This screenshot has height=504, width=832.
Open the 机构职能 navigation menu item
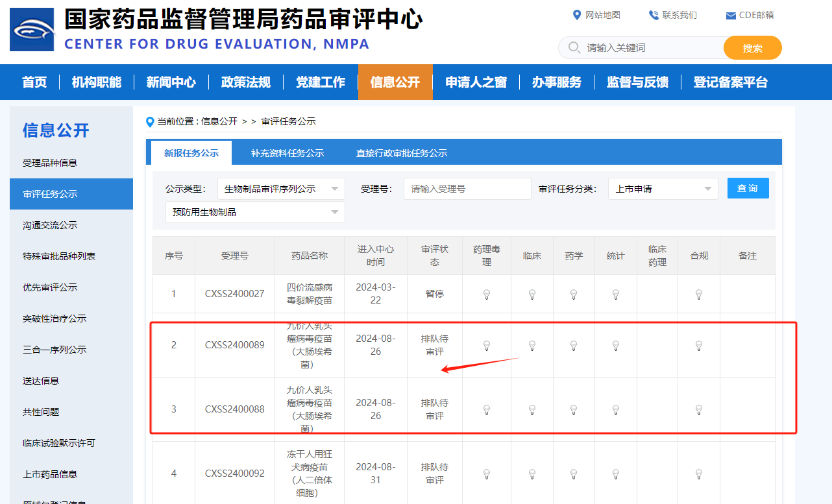pos(97,82)
